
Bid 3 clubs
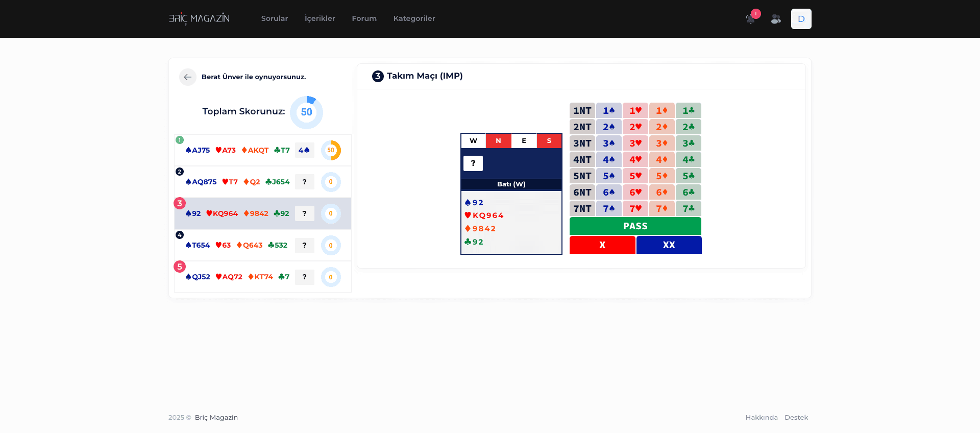(x=689, y=143)
